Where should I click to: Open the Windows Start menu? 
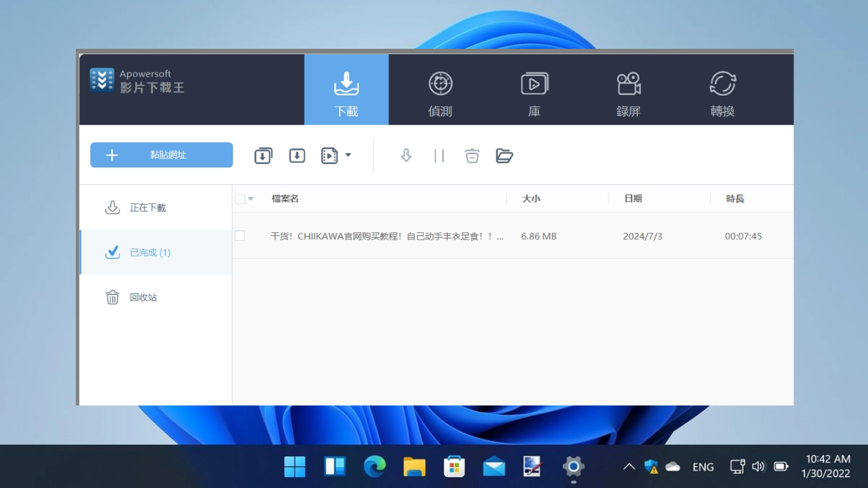click(x=295, y=466)
